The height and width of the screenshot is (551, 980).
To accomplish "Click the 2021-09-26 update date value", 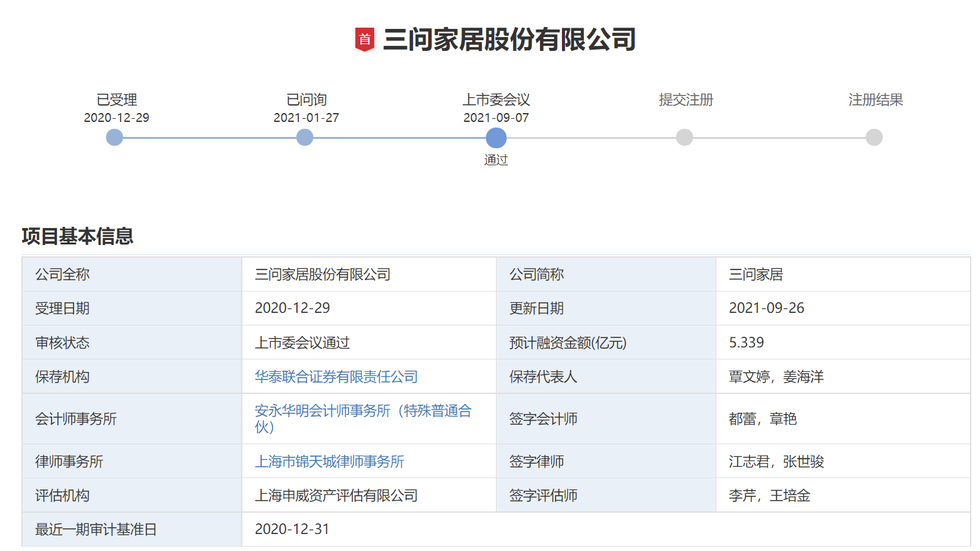I will (767, 308).
